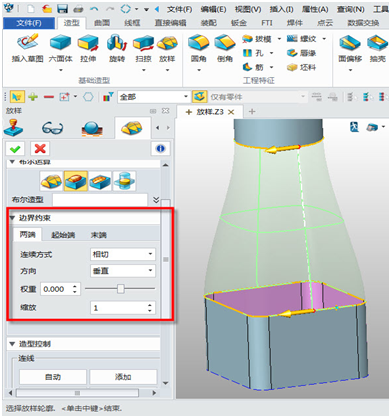The height and width of the screenshot is (418, 391).
Task: Click the 权重 slider handle
Action: point(121,289)
